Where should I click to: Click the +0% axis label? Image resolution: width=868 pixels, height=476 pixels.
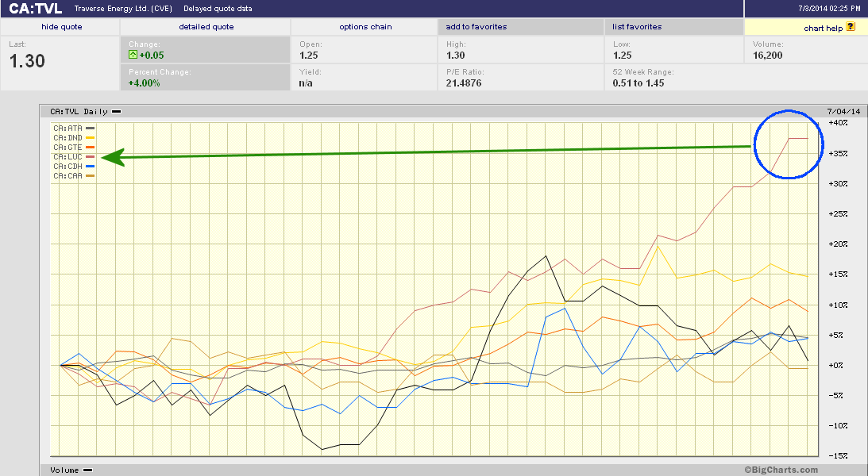(x=835, y=366)
